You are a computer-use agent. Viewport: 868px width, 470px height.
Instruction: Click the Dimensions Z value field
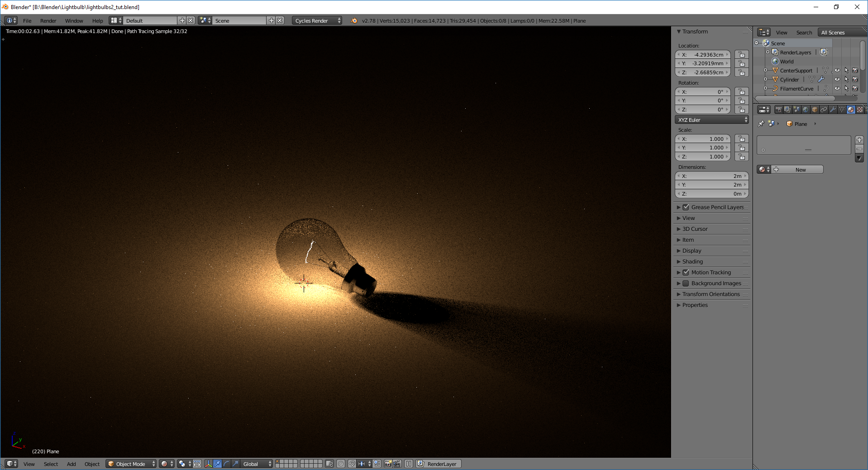tap(712, 193)
